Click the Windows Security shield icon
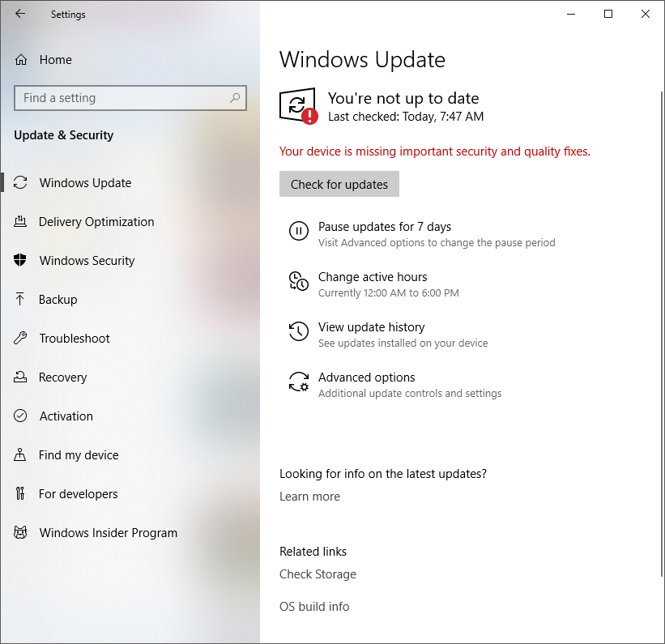The image size is (665, 644). (x=20, y=260)
